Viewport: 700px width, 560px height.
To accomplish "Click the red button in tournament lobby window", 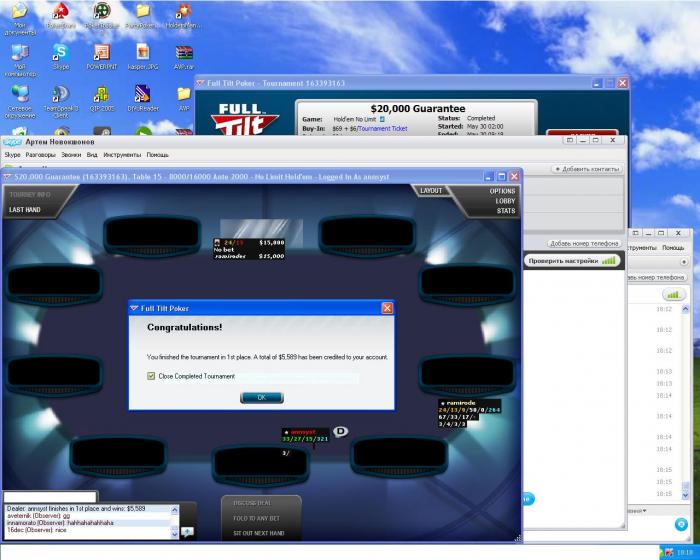I will (x=583, y=133).
